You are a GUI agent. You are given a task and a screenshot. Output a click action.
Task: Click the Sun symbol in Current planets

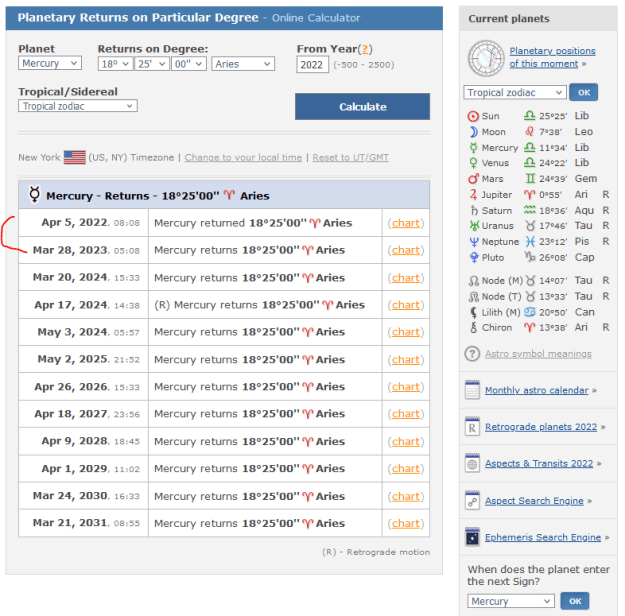(x=473, y=116)
